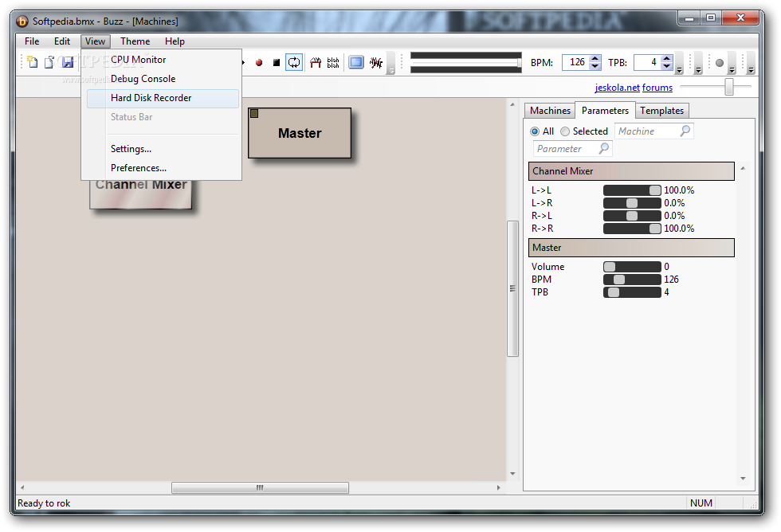Click the Master Volume slider
The width and height of the screenshot is (781, 532).
click(x=632, y=267)
